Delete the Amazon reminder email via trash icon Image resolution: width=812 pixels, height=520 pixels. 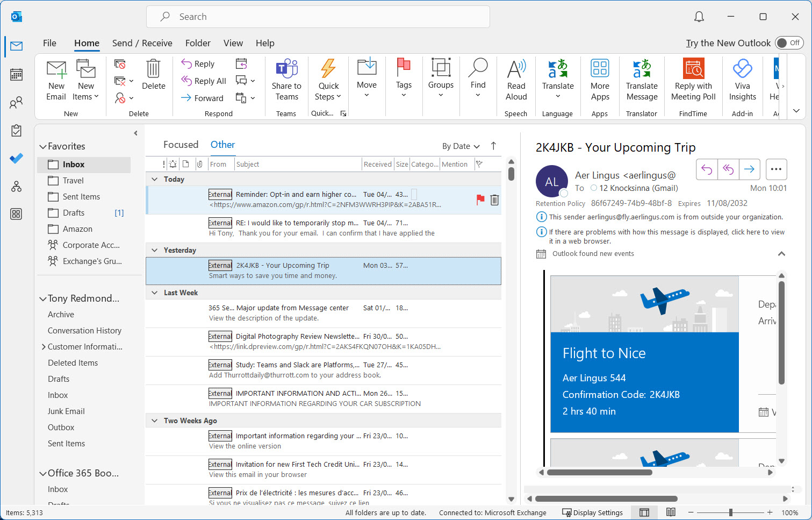[494, 200]
